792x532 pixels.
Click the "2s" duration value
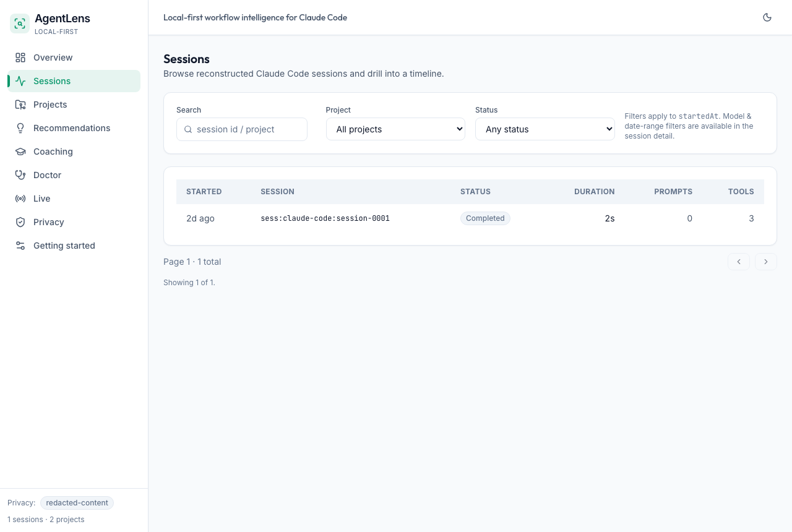pos(610,218)
